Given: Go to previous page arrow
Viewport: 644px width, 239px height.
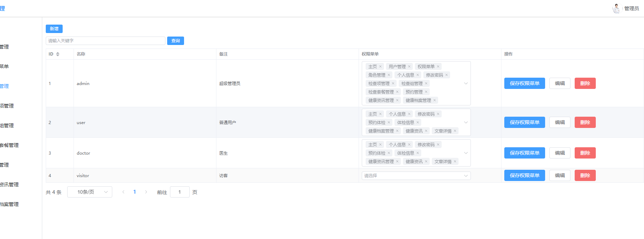Looking at the screenshot, I should pos(123,192).
